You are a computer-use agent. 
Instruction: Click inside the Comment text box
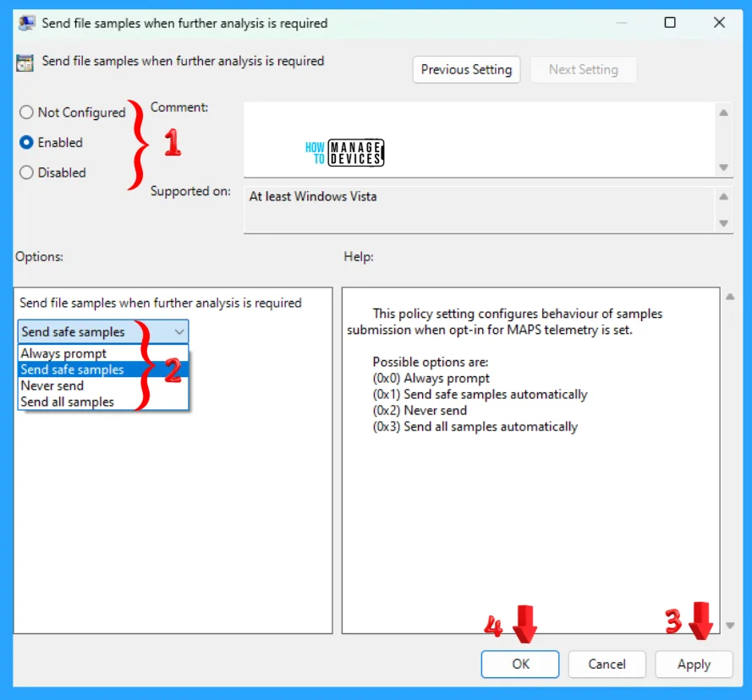coord(480,139)
